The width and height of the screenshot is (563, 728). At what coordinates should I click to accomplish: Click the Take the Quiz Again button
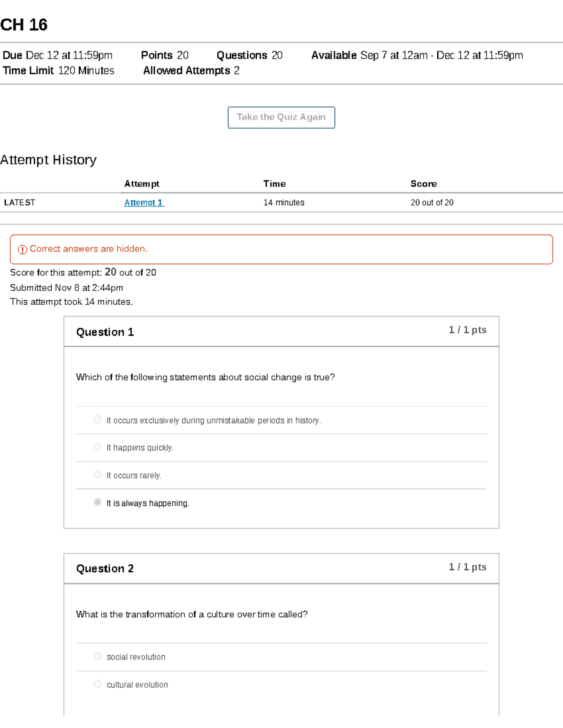click(x=281, y=117)
